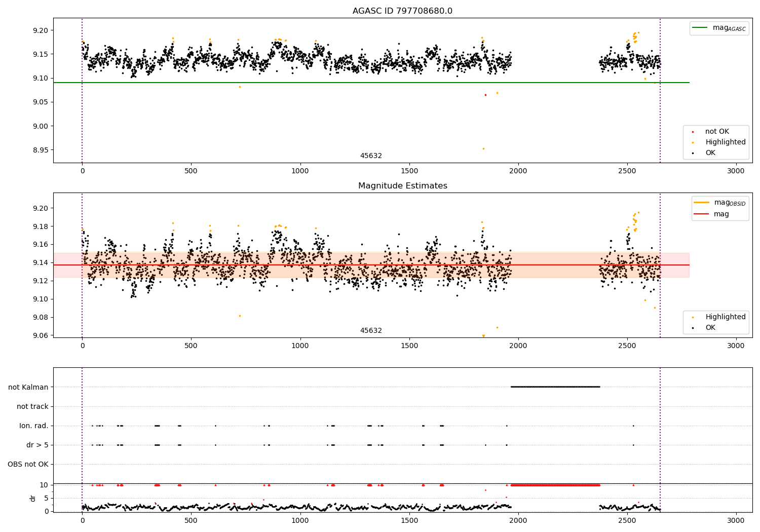The height and width of the screenshot is (532, 760).
Task: Click the 'AGASC ID 797708680.0' title
Action: [402, 11]
